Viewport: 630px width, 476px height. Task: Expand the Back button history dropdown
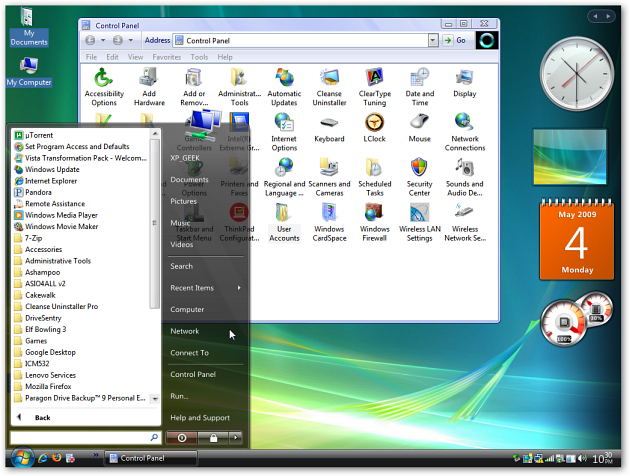103,40
